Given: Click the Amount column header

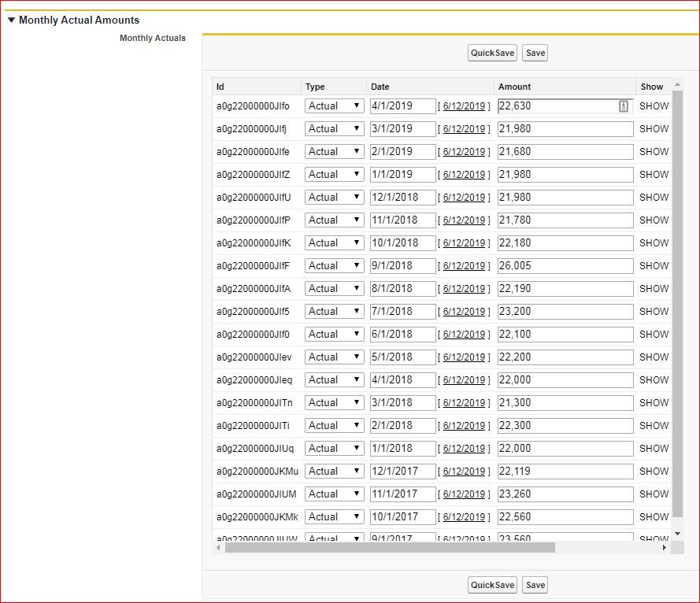Looking at the screenshot, I should [x=515, y=87].
